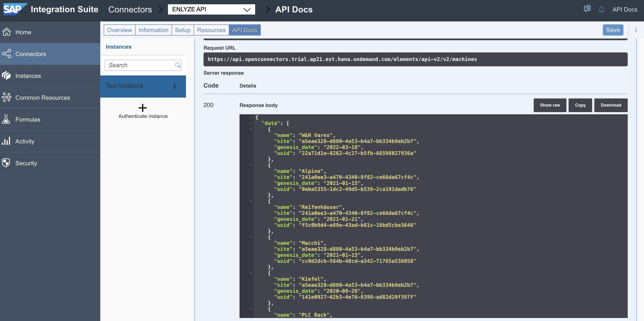Click plus icon to authenticate instance
The height and width of the screenshot is (321, 644).
coord(142,108)
